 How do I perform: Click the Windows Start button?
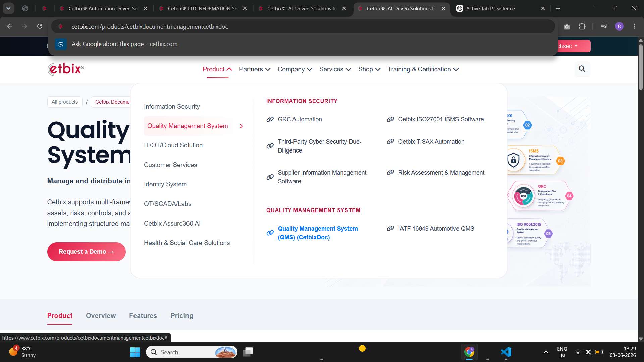click(135, 352)
